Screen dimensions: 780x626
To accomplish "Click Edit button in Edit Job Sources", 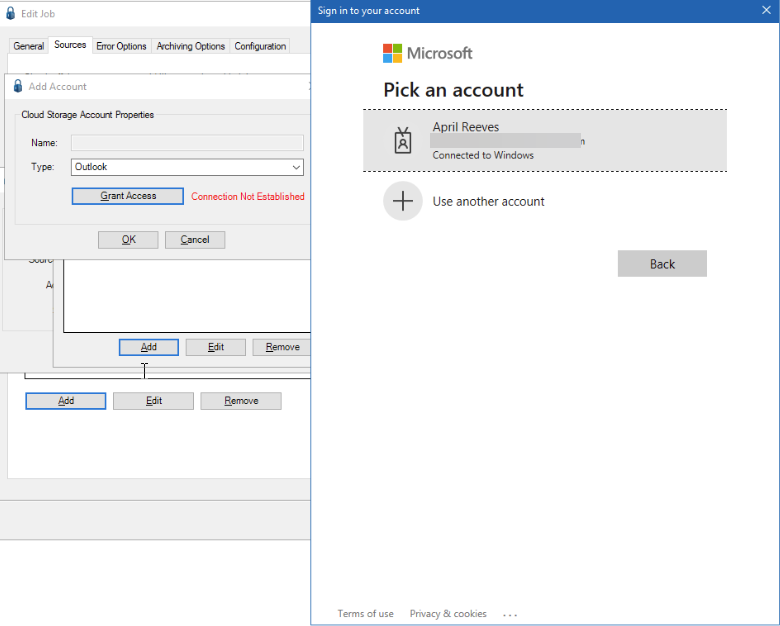I will pos(154,401).
